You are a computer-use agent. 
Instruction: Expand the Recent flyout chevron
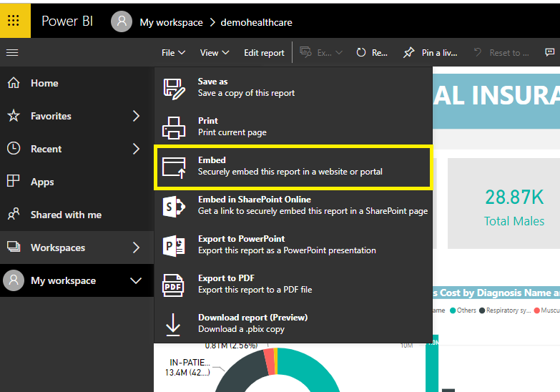tap(136, 149)
